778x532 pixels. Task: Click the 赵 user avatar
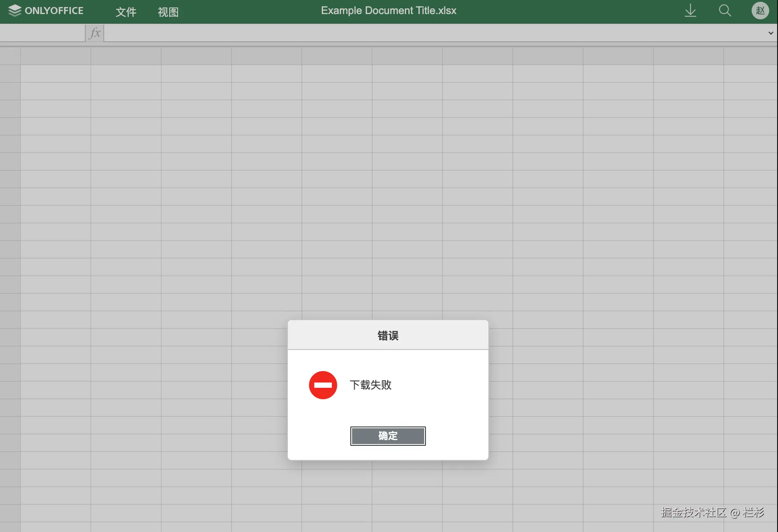(x=760, y=11)
